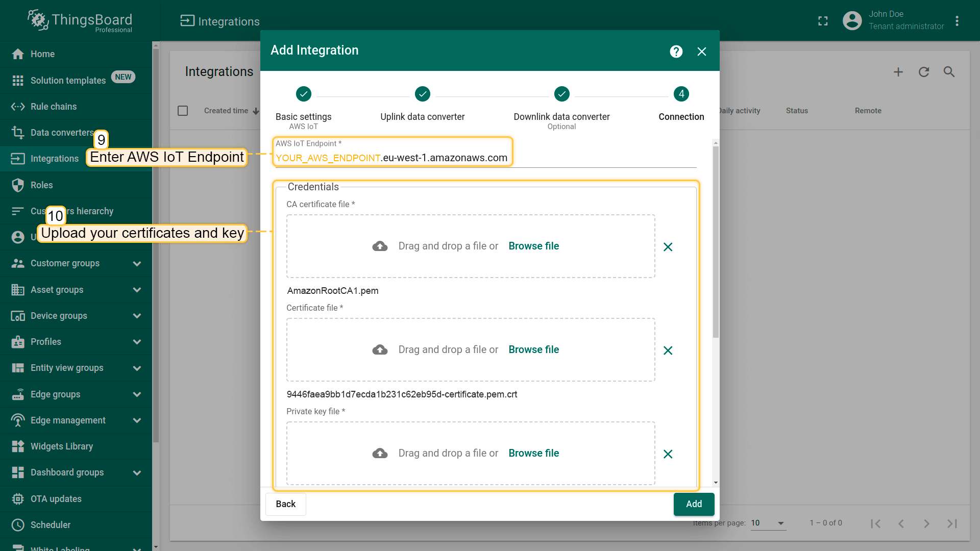Open the items per page dropdown

(768, 523)
